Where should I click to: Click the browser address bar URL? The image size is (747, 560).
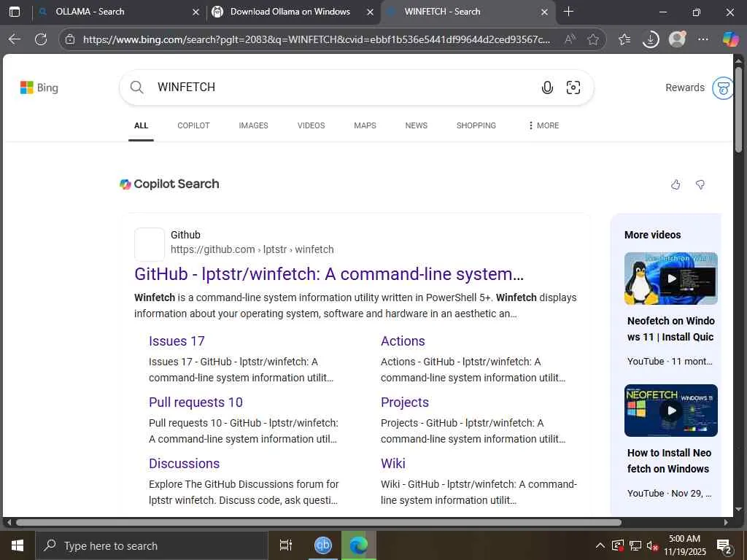click(x=317, y=39)
